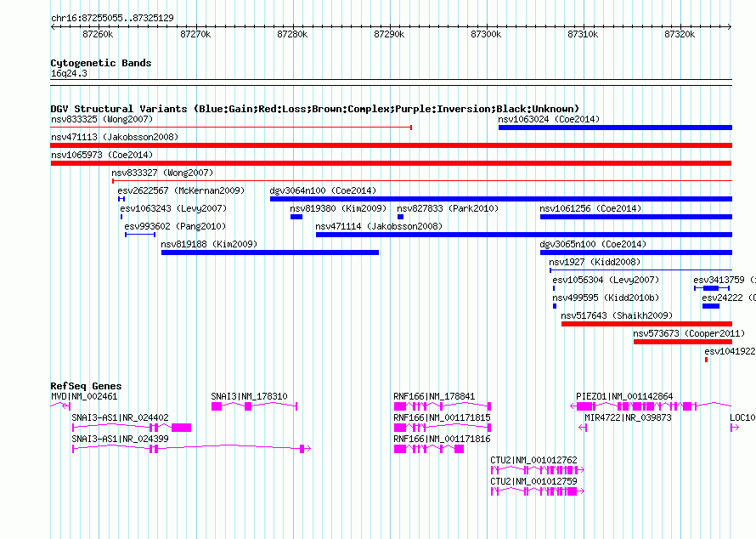The height and width of the screenshot is (539, 756).
Task: Click the dgv3065n100 (Coe2014) variant label
Action: pos(593,244)
